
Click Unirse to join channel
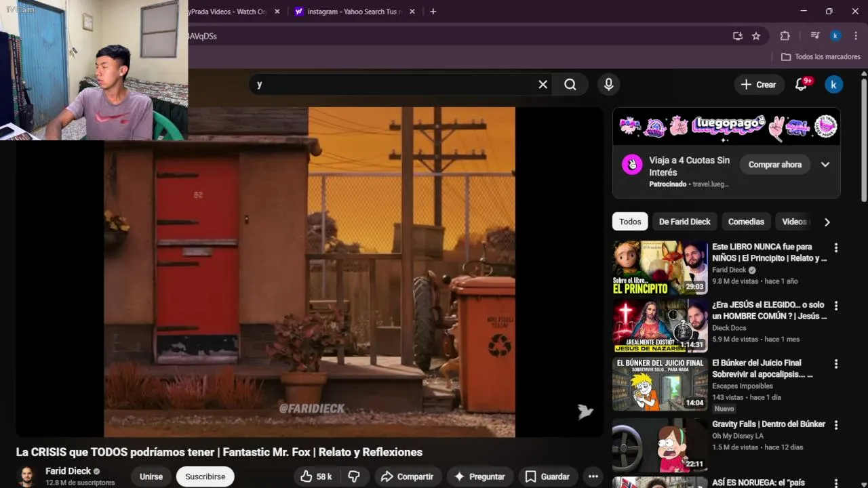tap(151, 476)
